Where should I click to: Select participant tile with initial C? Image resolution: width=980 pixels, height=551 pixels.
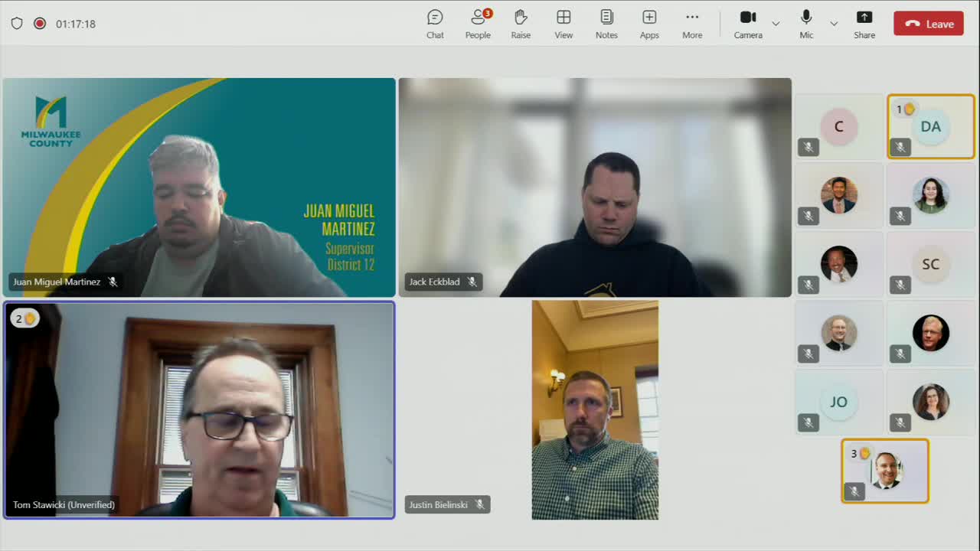[x=839, y=126]
